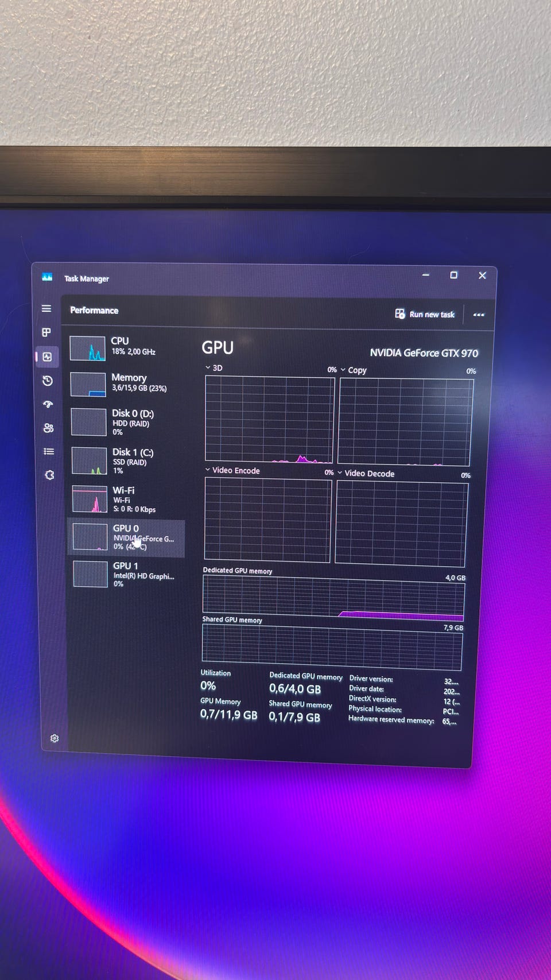The width and height of the screenshot is (551, 980).
Task: Click the Wi-Fi mini graph thumbnail
Action: click(90, 499)
